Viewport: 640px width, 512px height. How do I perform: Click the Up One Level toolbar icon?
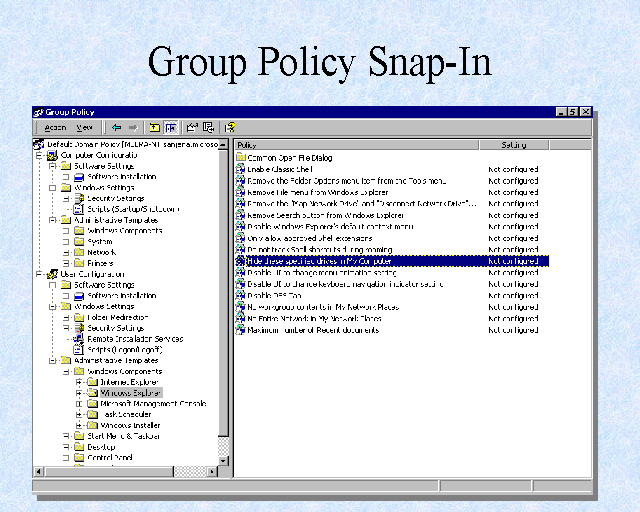[x=154, y=128]
